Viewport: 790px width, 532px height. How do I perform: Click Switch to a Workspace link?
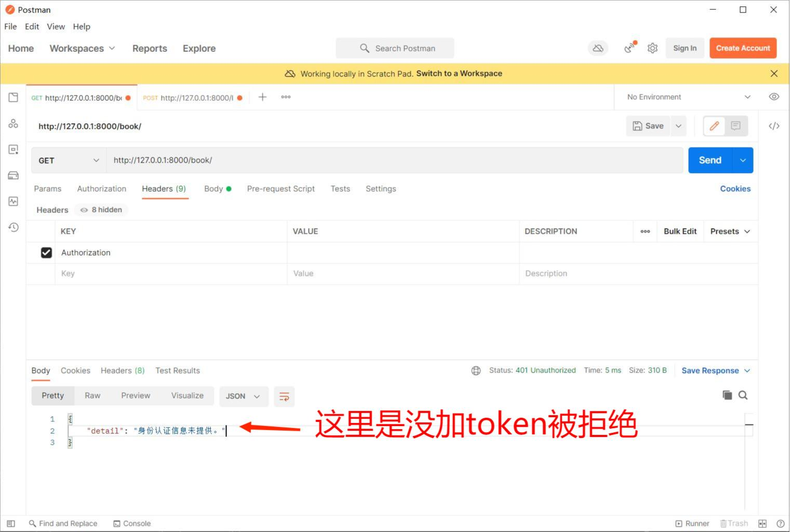pos(459,73)
